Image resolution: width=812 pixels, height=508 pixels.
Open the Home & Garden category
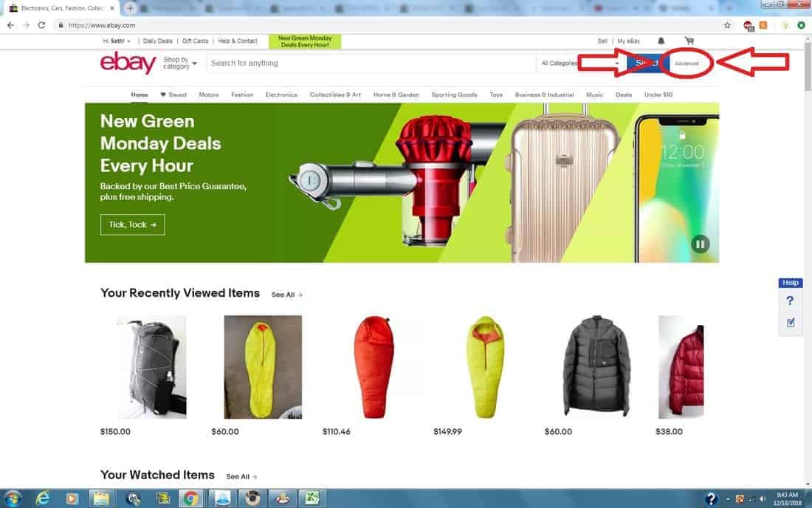pos(396,95)
